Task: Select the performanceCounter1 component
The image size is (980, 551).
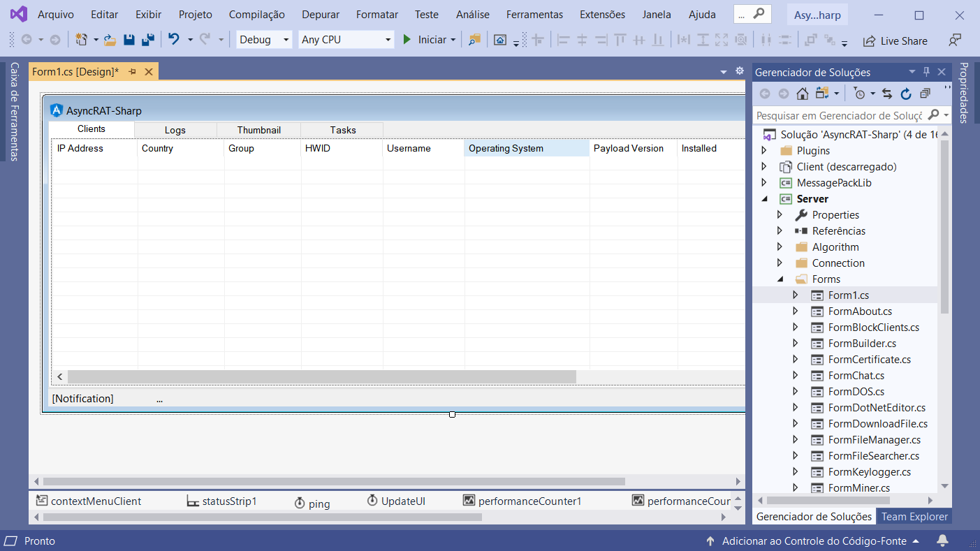Action: [522, 501]
